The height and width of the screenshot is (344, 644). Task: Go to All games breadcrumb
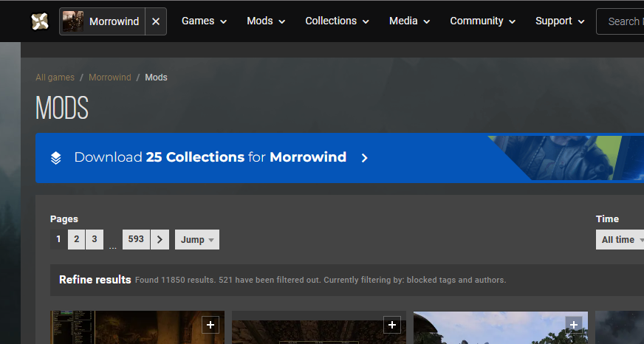pyautogui.click(x=55, y=78)
